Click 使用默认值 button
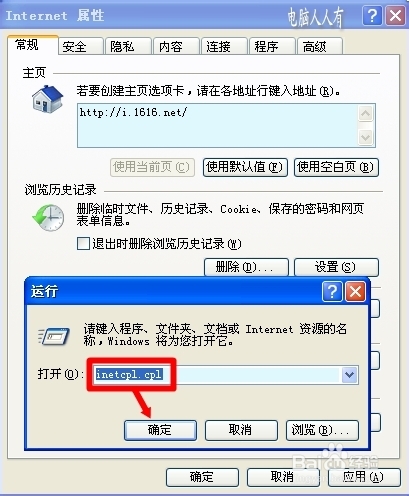409x496 pixels. pyautogui.click(x=245, y=167)
